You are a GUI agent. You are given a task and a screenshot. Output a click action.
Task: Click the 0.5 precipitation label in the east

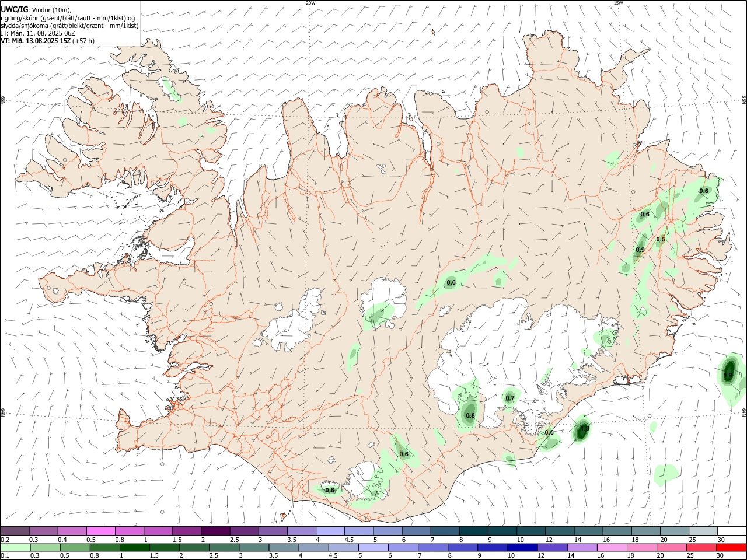661,239
